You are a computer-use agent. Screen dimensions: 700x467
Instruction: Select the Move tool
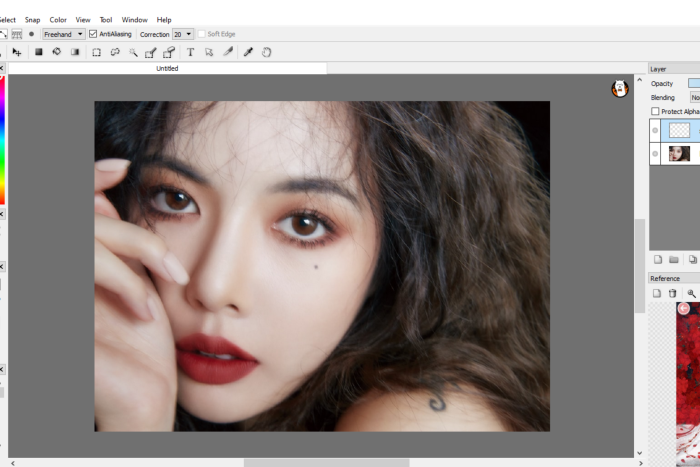tap(17, 52)
